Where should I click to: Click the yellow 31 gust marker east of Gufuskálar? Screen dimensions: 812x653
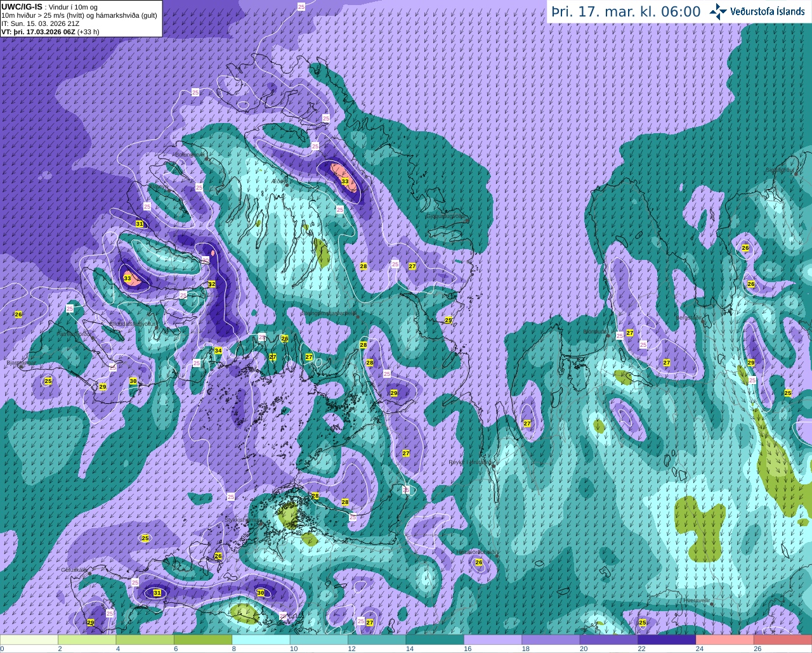click(157, 593)
